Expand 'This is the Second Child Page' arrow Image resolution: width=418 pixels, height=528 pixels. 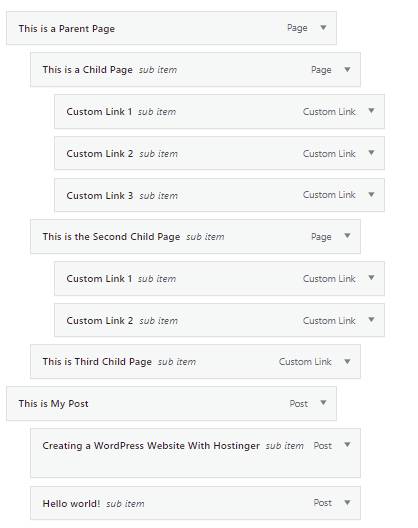click(347, 236)
